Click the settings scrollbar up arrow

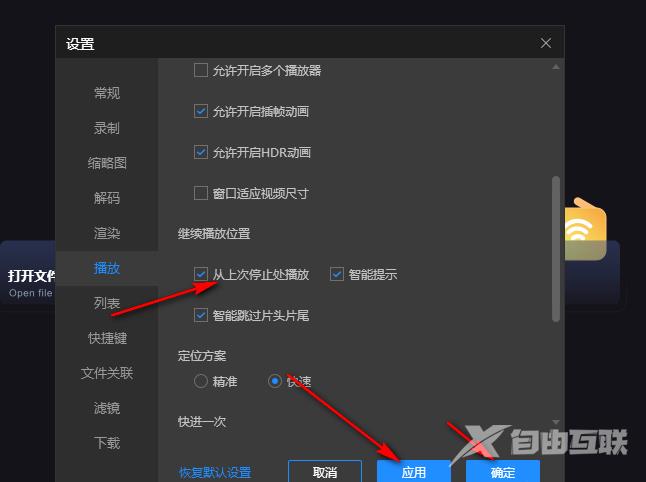click(x=556, y=66)
